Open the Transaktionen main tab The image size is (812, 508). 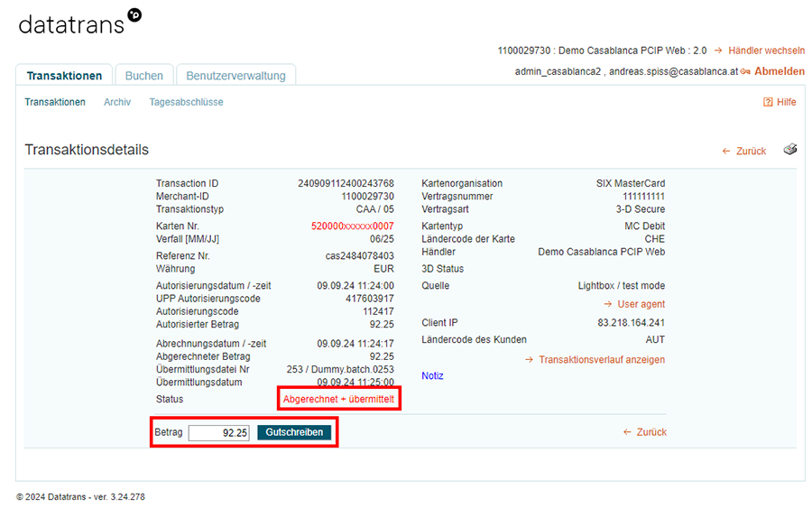click(x=64, y=76)
